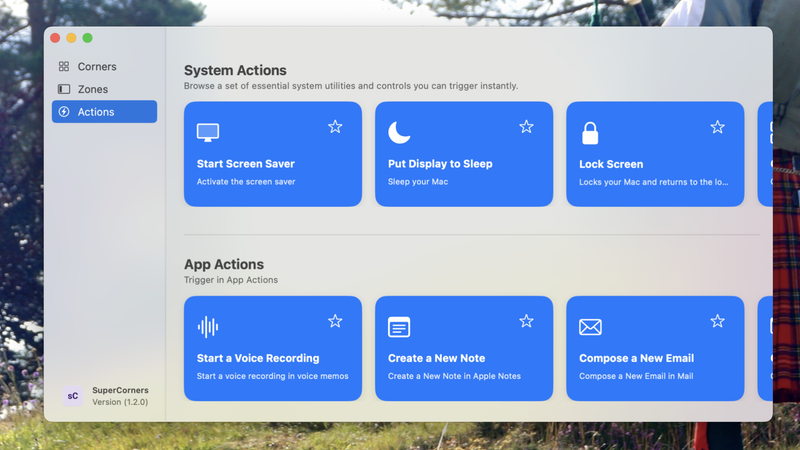
Task: Click the envelope icon on Compose a New Email
Action: [x=590, y=327]
